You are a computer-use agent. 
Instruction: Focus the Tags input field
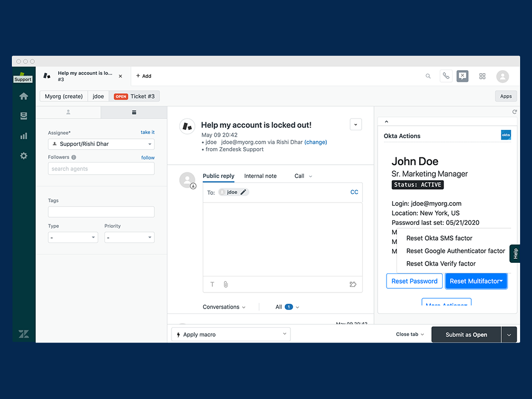(x=101, y=212)
